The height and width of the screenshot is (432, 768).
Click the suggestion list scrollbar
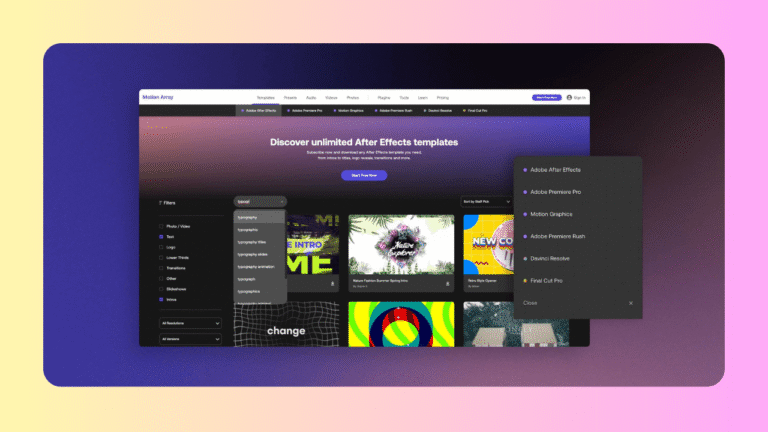pyautogui.click(x=286, y=244)
